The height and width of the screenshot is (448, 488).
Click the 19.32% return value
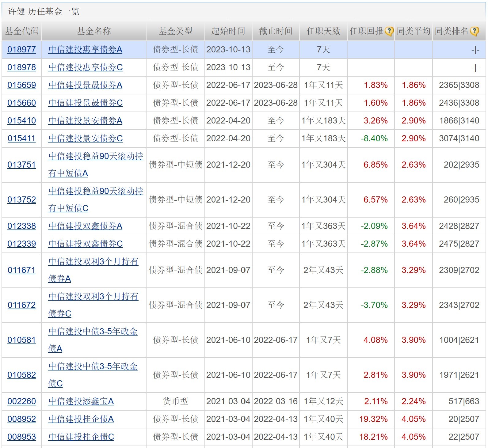click(x=373, y=419)
